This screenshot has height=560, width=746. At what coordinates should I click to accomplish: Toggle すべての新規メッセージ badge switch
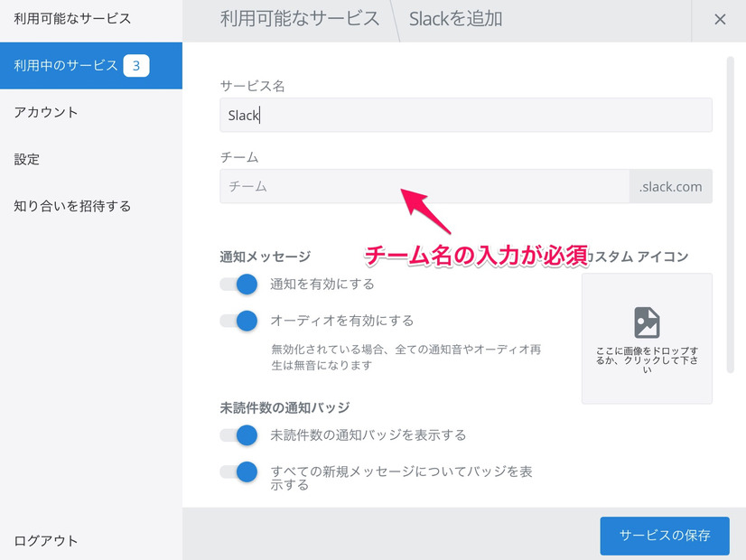[x=238, y=471]
